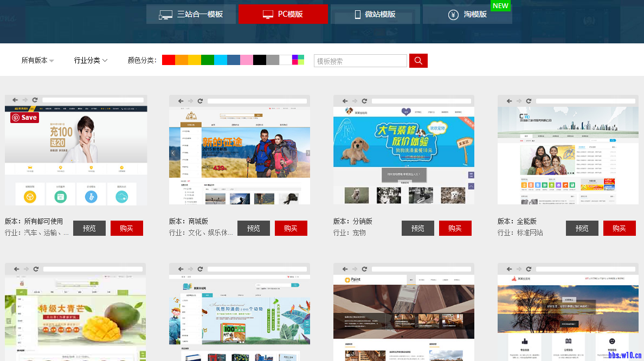This screenshot has width=644, height=361.
Task: Click the multicolor swatch icon
Action: tap(298, 60)
